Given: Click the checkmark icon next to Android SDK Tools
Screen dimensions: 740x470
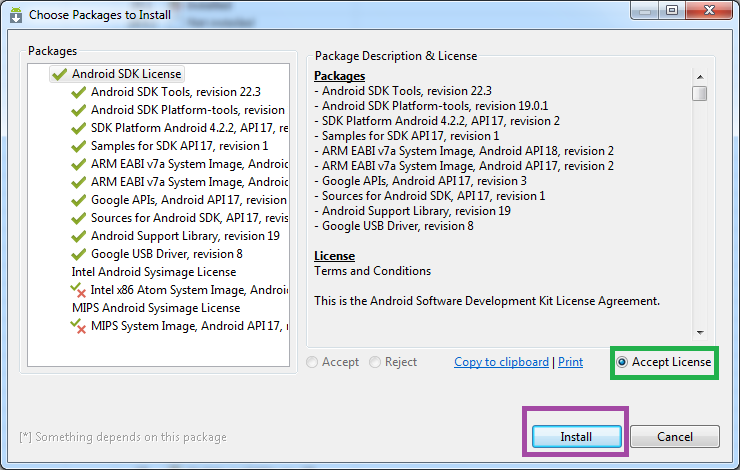Looking at the screenshot, I should (78, 92).
